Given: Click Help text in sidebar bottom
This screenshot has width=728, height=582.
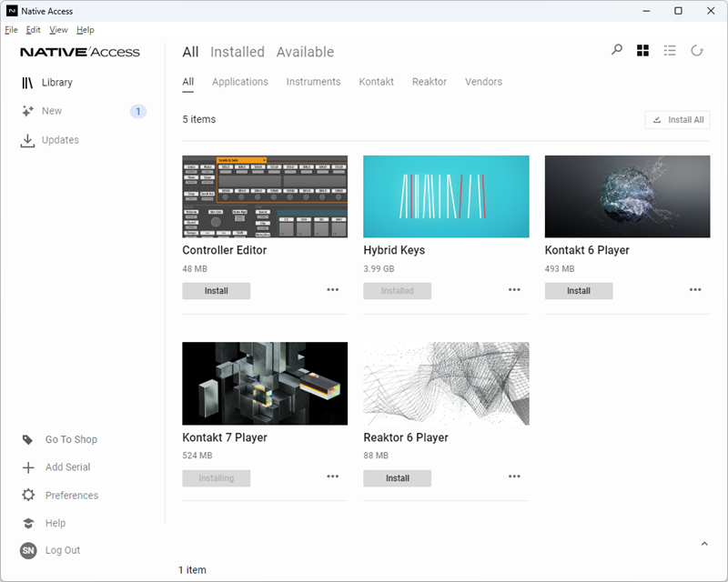Looking at the screenshot, I should coord(56,523).
